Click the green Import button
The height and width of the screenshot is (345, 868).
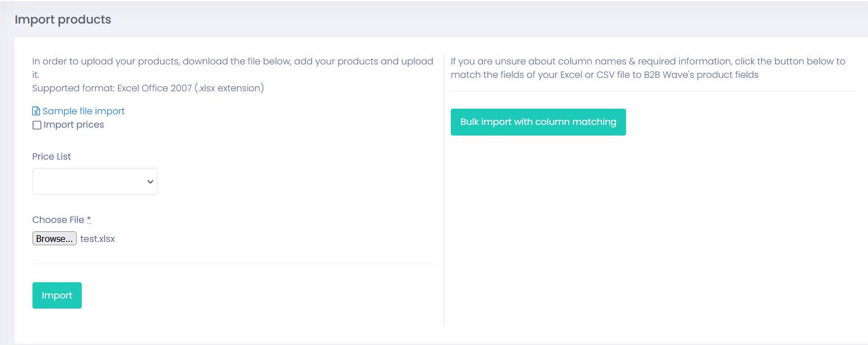click(57, 295)
